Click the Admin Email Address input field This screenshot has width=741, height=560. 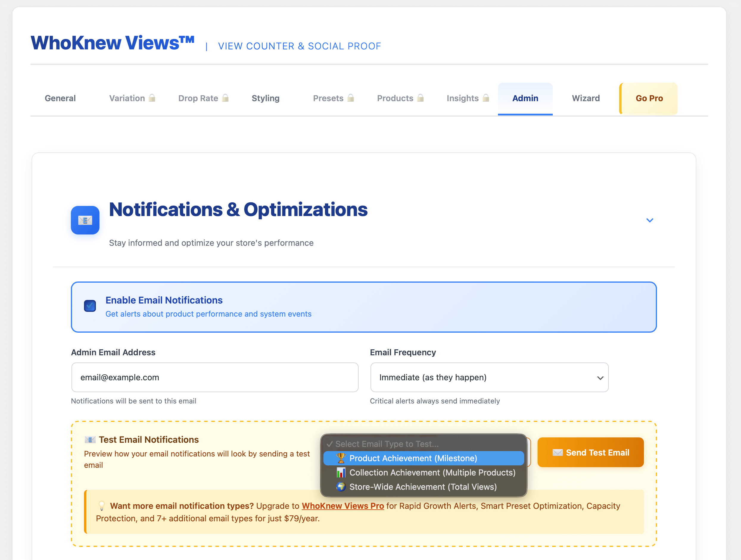(214, 377)
